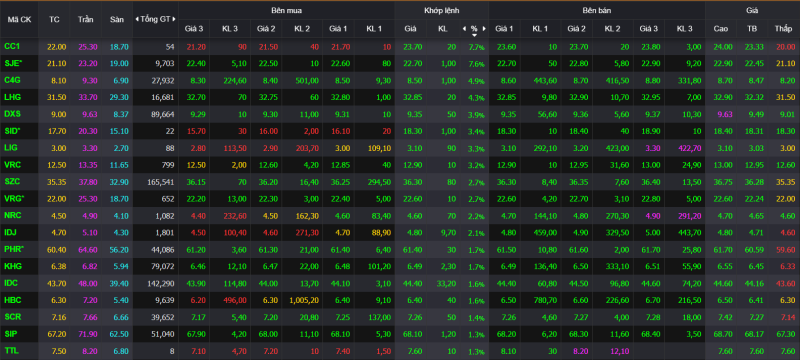800x360 pixels.
Task: Select the TTL ticker
Action: click(11, 351)
